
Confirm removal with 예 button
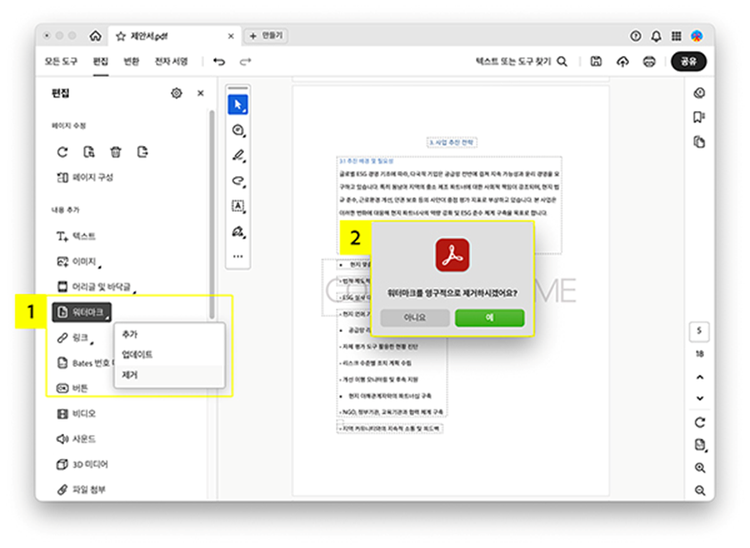point(489,318)
